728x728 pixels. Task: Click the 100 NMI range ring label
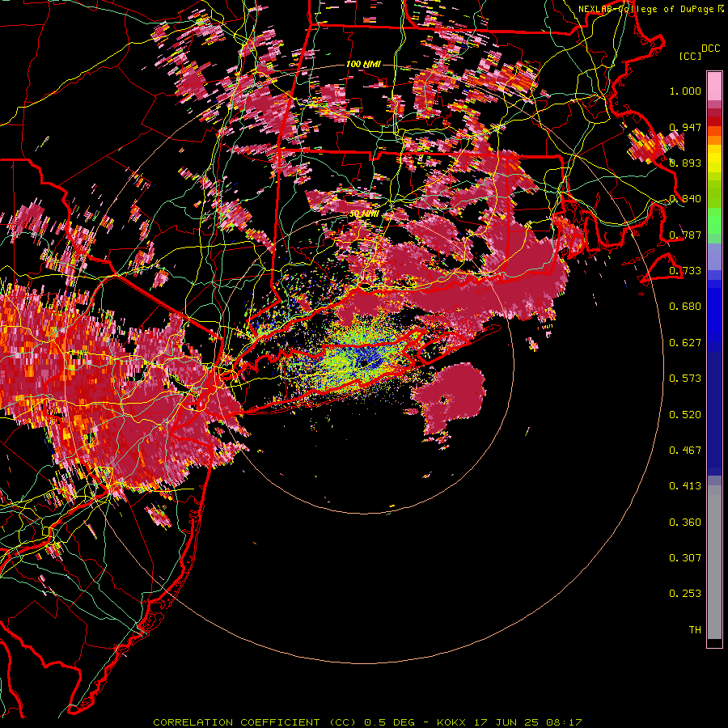click(363, 64)
